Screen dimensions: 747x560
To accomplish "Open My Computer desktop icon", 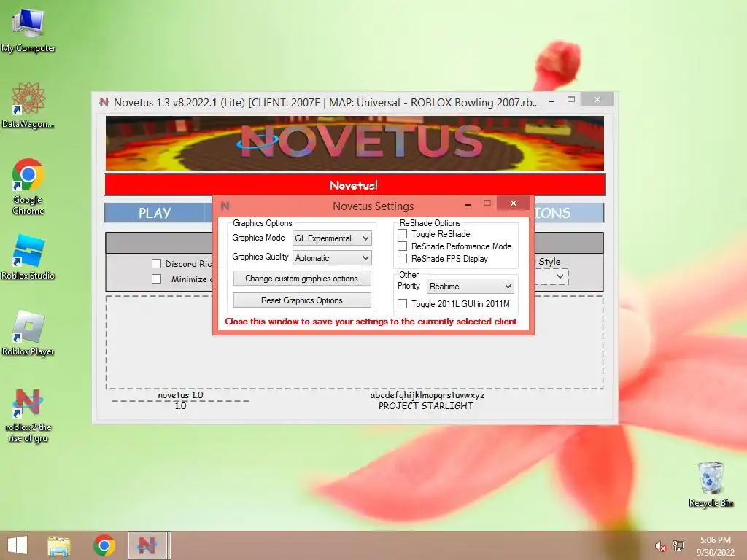I will click(x=28, y=29).
